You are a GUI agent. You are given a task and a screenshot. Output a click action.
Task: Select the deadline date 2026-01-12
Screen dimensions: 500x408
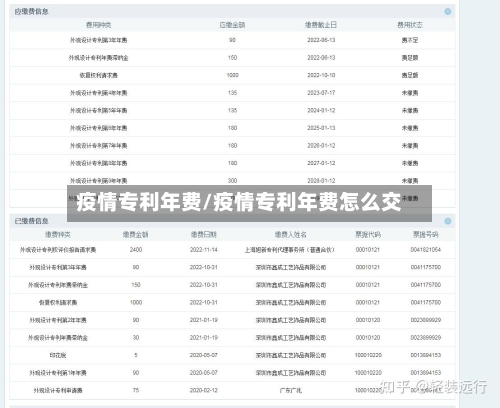click(321, 146)
